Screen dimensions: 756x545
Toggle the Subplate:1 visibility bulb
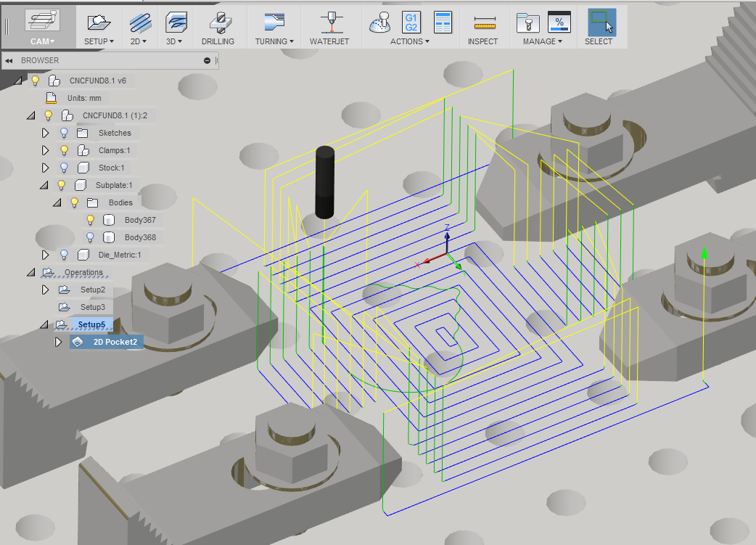coord(61,185)
